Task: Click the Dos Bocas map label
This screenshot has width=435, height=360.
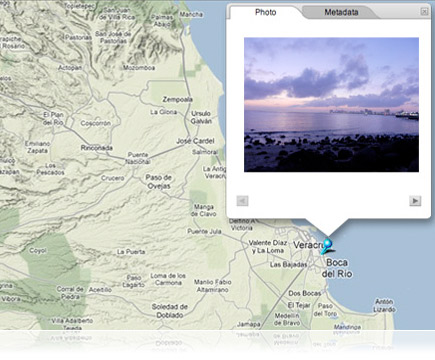Action: (304, 293)
